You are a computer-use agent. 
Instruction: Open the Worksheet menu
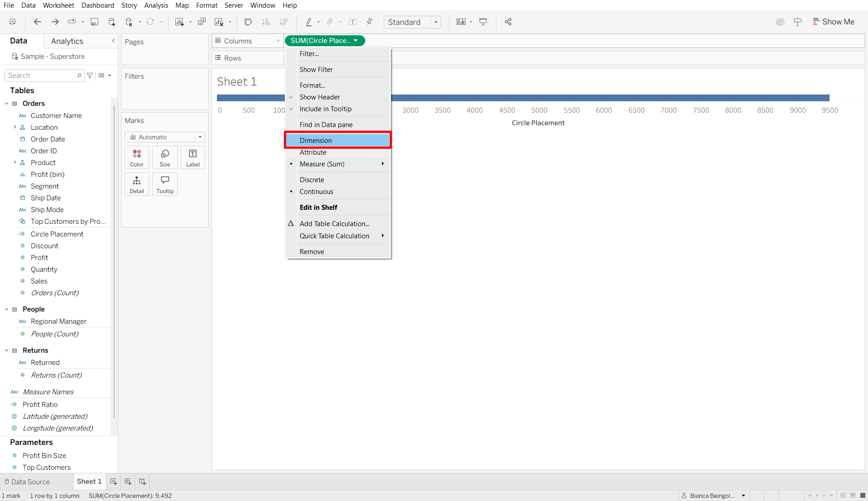[58, 5]
